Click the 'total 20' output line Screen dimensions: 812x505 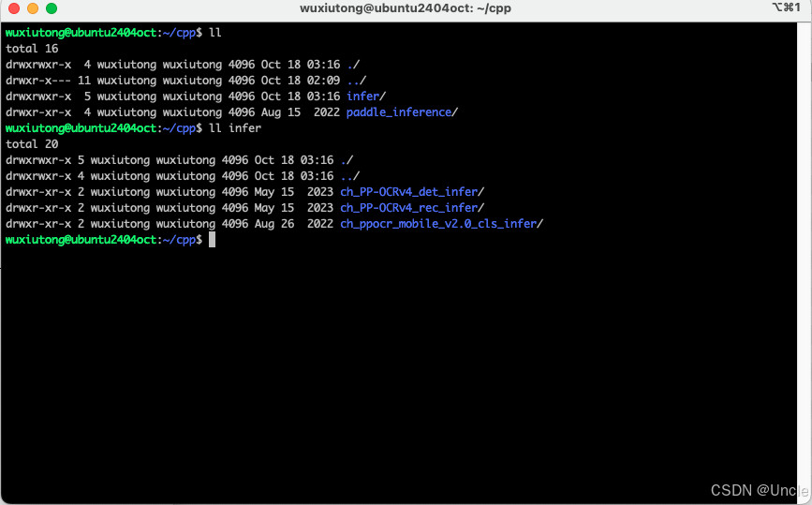32,144
